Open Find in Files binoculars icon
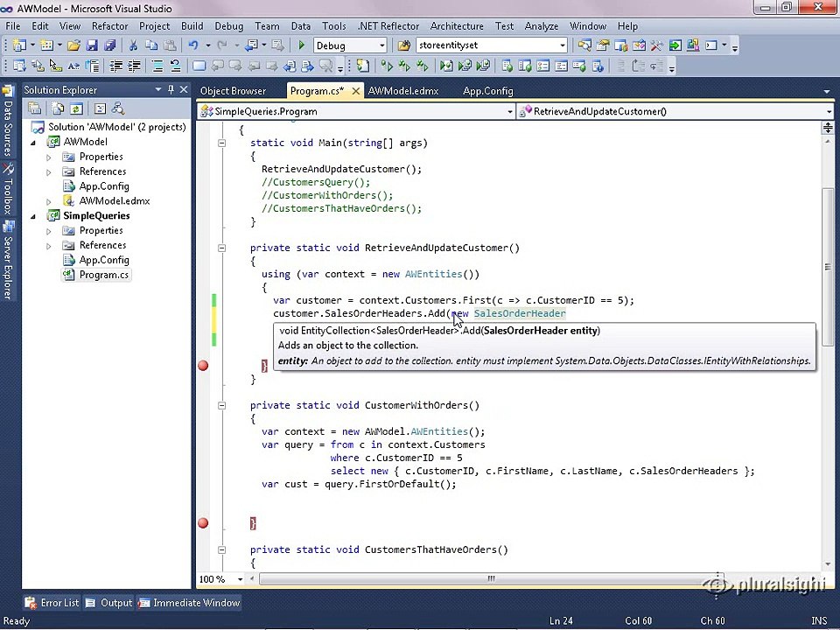 coord(404,45)
